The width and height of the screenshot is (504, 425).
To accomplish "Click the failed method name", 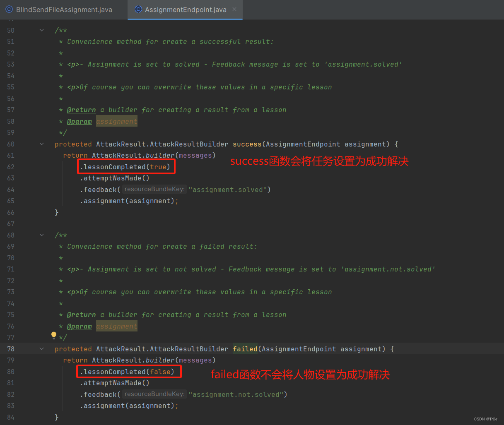I will (x=245, y=349).
